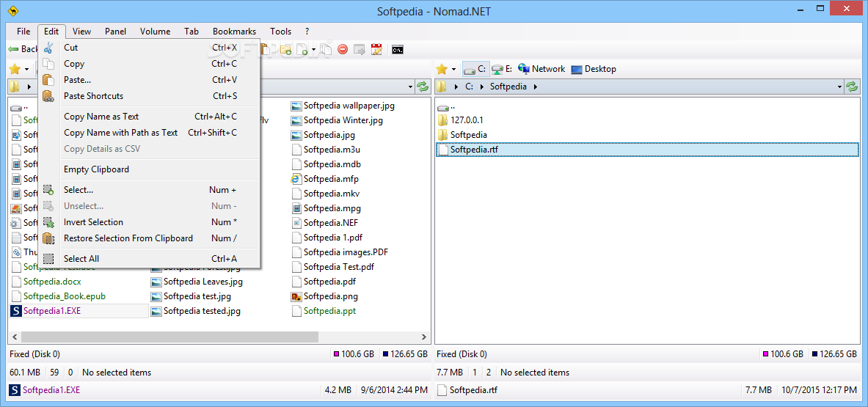Select the Softpedia folder in right panel file list
Image resolution: width=868 pixels, height=407 pixels.
point(462,134)
